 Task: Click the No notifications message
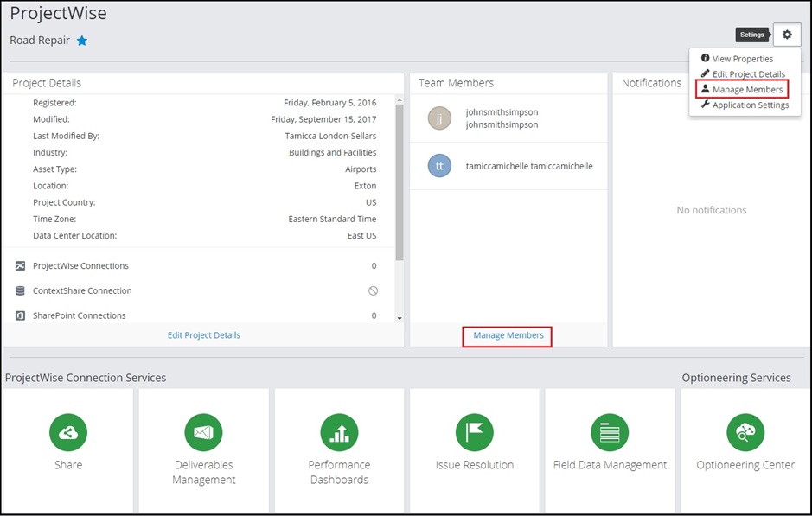(712, 210)
